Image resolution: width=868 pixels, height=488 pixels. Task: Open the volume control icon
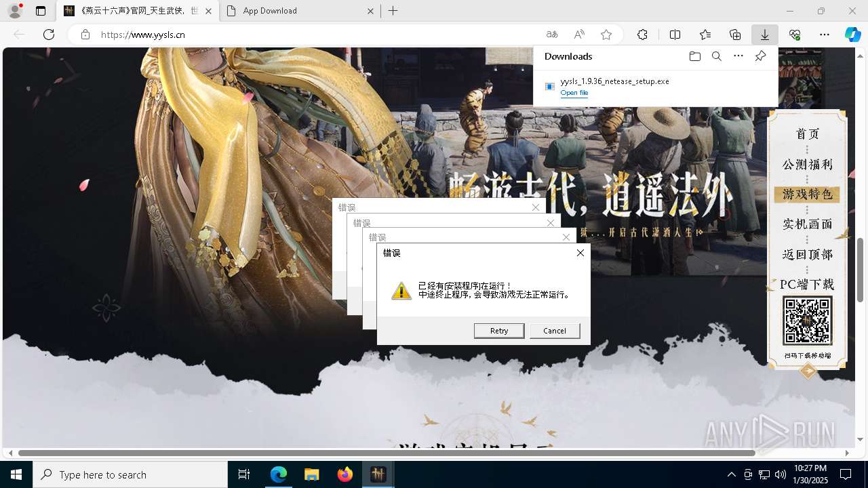pyautogui.click(x=780, y=474)
